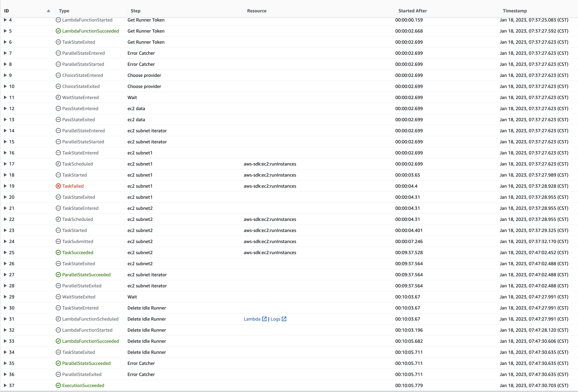The image size is (578, 392).
Task: Click the ID column sort arrow
Action: tap(48, 11)
